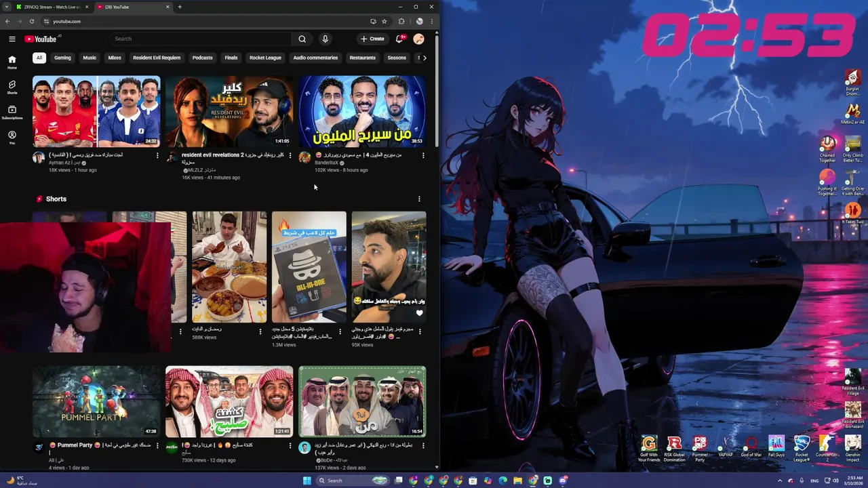The width and height of the screenshot is (868, 488).
Task: Go to the YouTube logo home link
Action: 41,39
